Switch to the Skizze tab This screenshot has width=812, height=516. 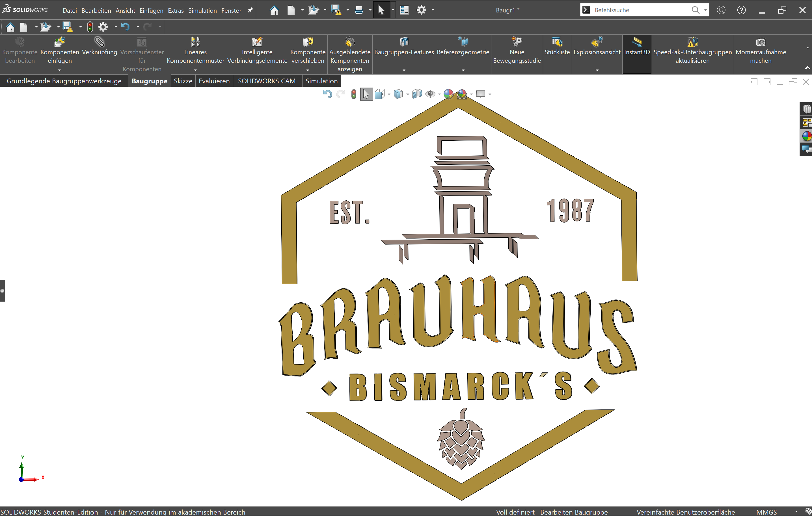(183, 81)
